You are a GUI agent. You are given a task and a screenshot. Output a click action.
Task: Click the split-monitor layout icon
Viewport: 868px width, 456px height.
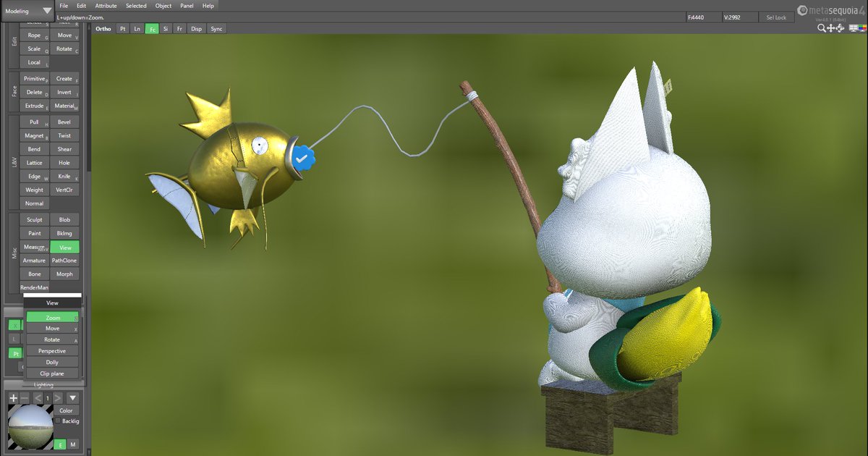(x=854, y=28)
